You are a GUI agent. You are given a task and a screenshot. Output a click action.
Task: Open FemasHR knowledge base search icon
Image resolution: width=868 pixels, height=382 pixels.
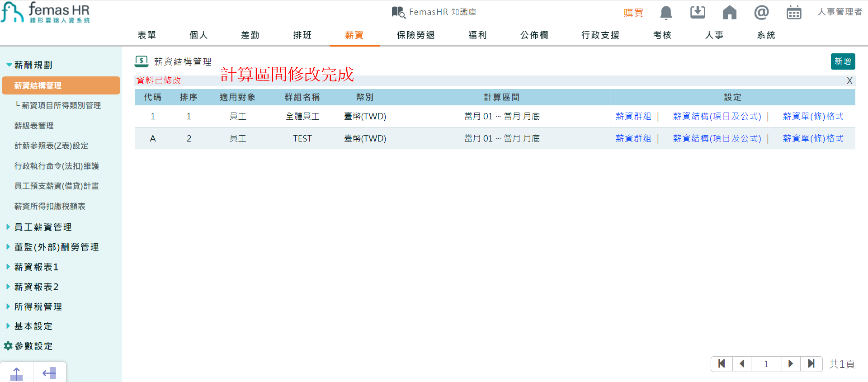(398, 12)
